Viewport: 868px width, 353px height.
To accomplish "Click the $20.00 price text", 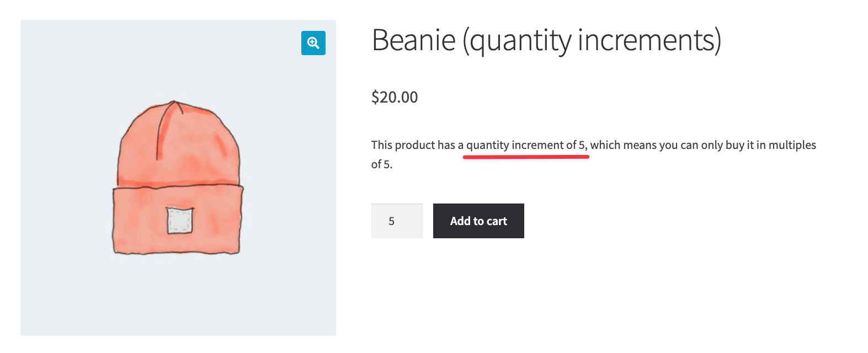I will pyautogui.click(x=395, y=97).
